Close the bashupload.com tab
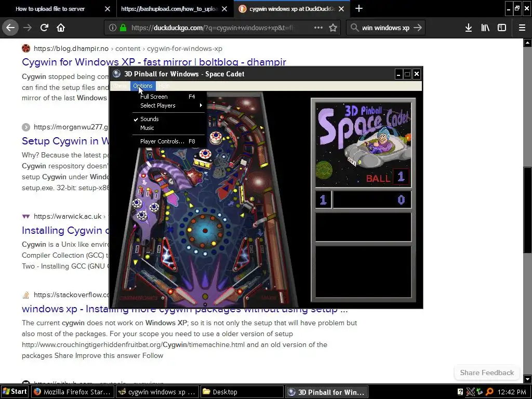The image size is (532, 399). (x=224, y=9)
